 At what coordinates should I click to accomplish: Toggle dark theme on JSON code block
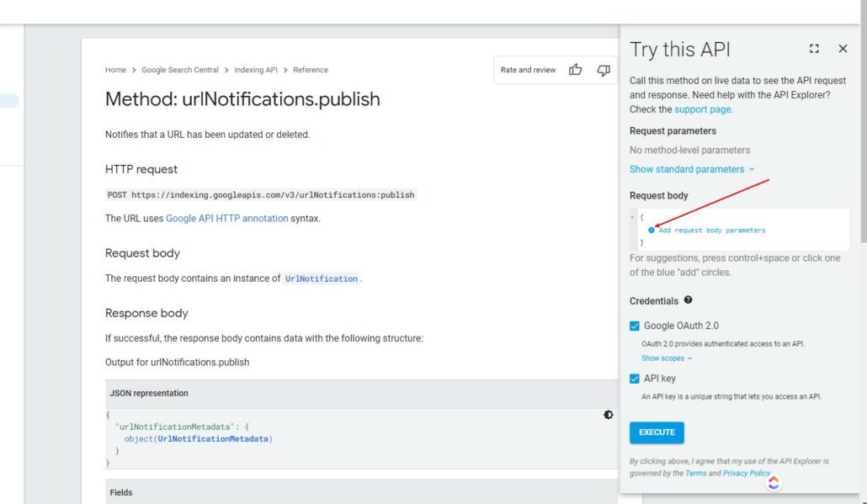pos(609,415)
